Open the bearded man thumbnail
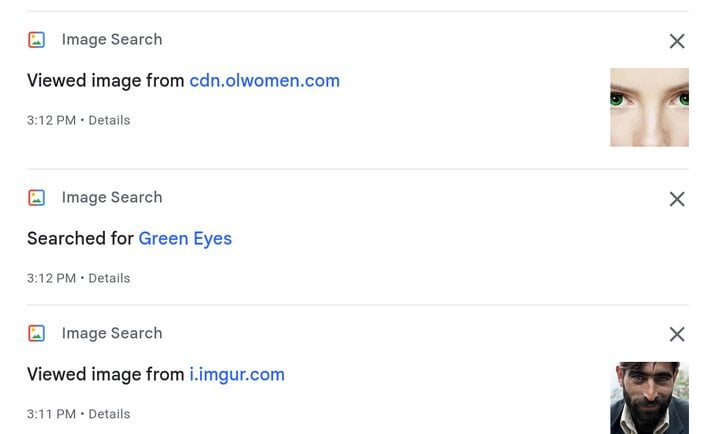 tap(649, 398)
